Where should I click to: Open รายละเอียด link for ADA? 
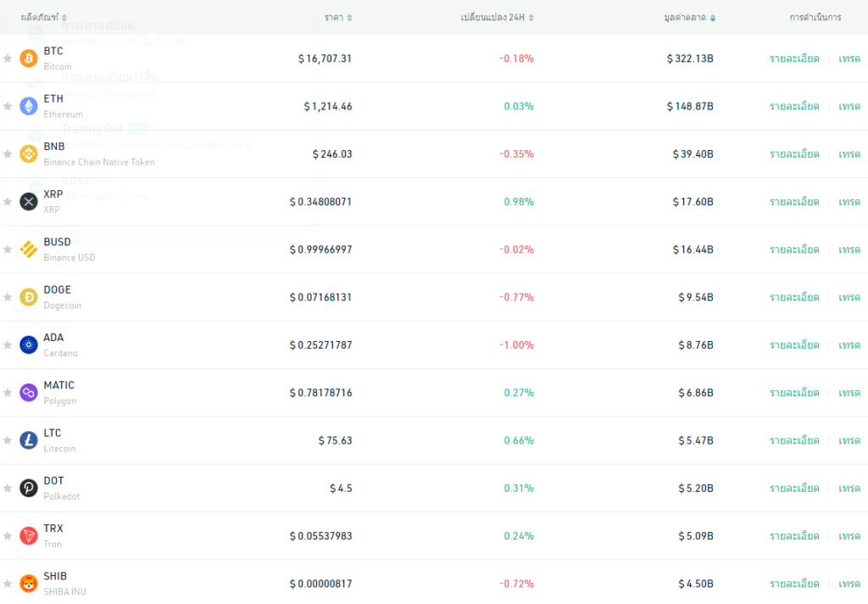pyautogui.click(x=794, y=344)
